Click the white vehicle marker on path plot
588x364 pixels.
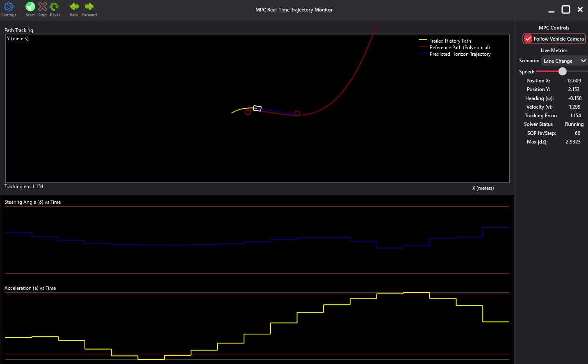258,108
